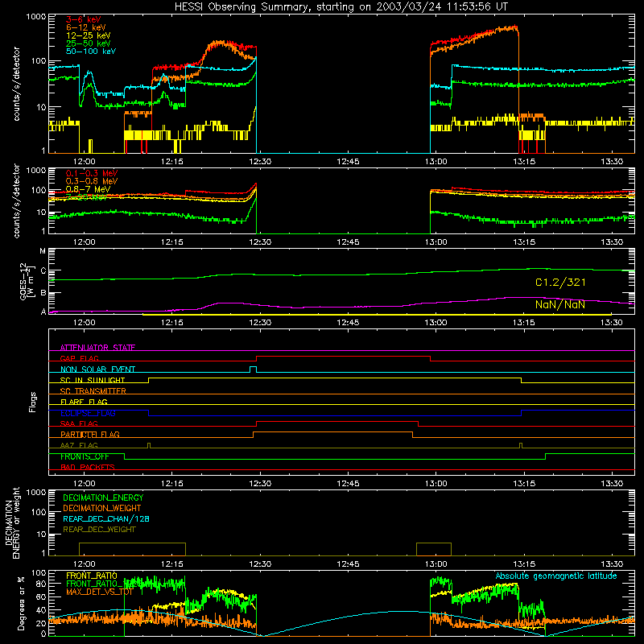The width and height of the screenshot is (644, 644).
Task: Click the C1.2/321 GOES class annotation
Action: coord(560,283)
